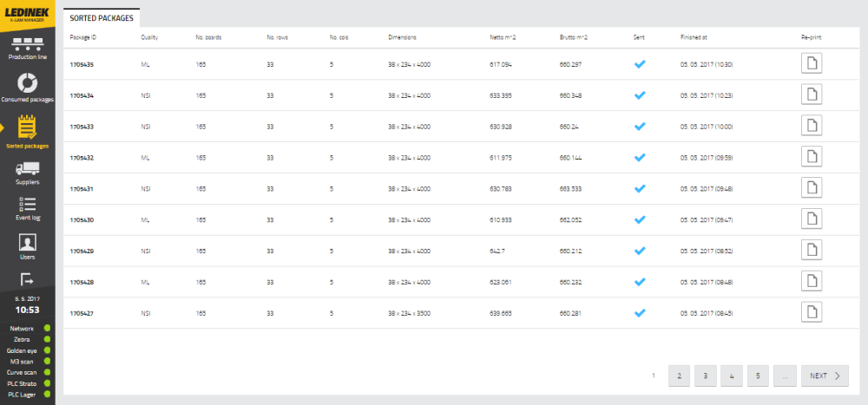Viewport: 868px width, 405px height.
Task: Click brutto value 663.533
Action: click(x=571, y=189)
